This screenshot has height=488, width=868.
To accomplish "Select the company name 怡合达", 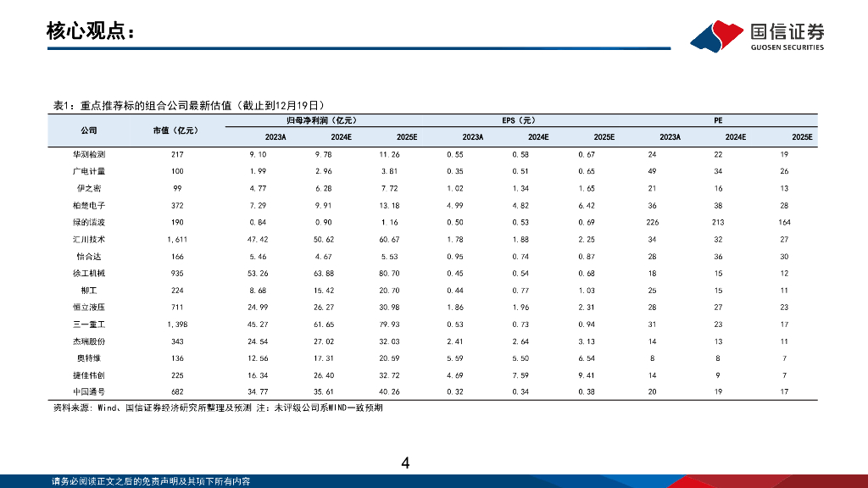I will (x=88, y=257).
